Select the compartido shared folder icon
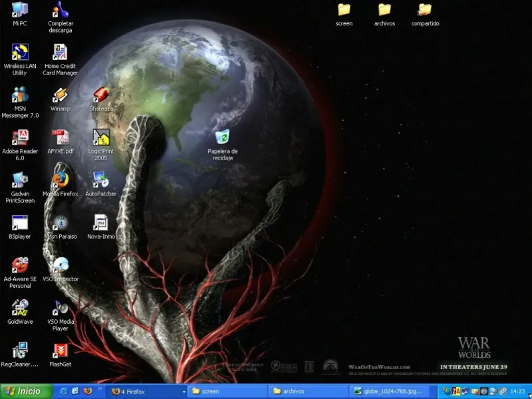The width and height of the screenshot is (532, 399). tap(425, 14)
